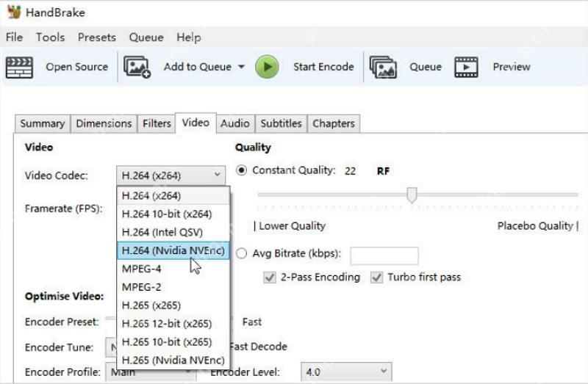The image size is (588, 384).
Task: Toggle the Turbo first pass checkbox
Action: pyautogui.click(x=376, y=278)
